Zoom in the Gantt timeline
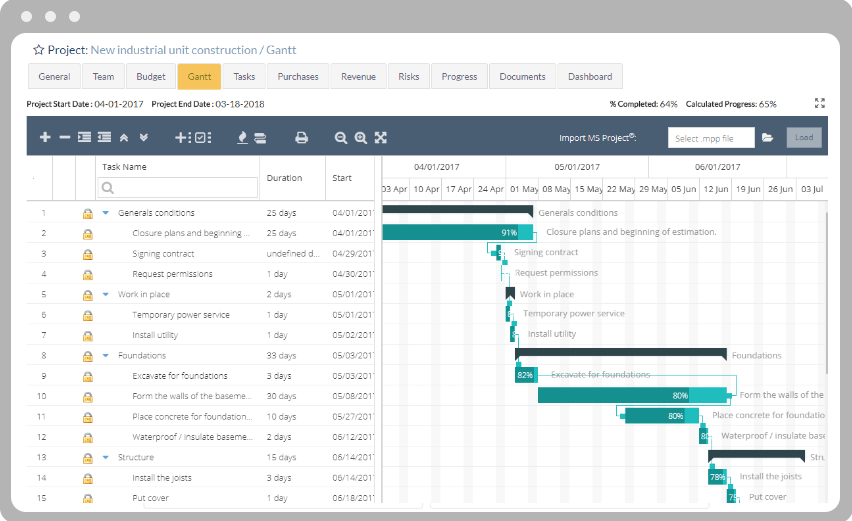Image resolution: width=852 pixels, height=521 pixels. click(x=360, y=138)
